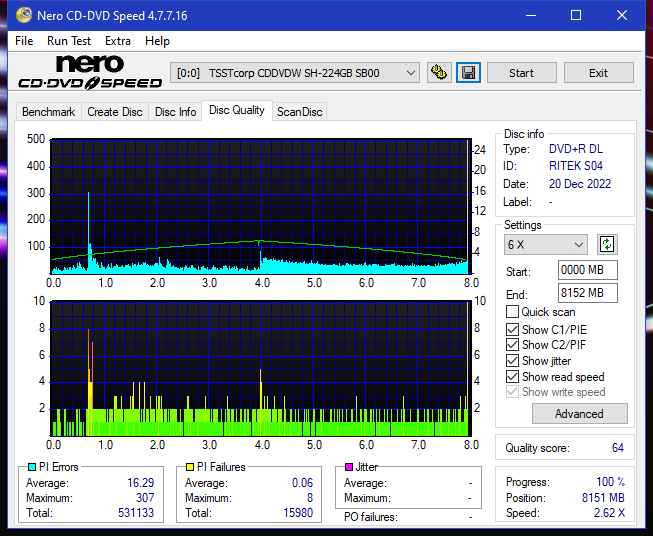Open the Extra menu
The height and width of the screenshot is (536, 653).
pos(118,41)
